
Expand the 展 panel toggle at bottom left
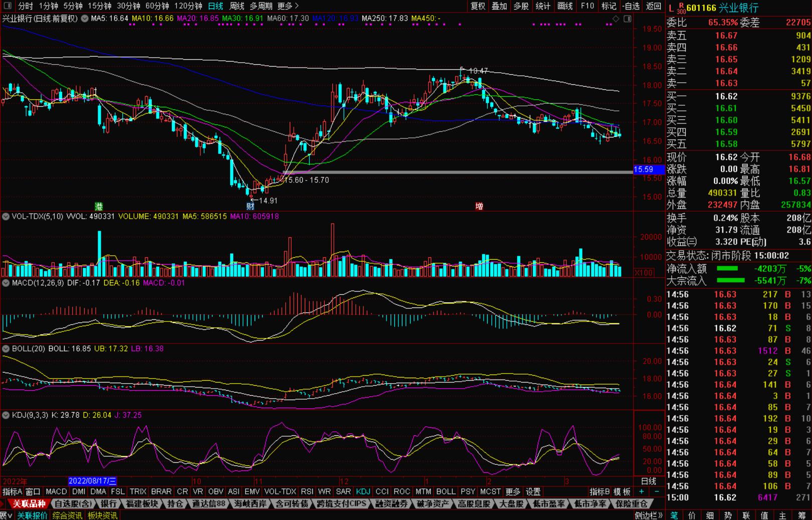click(6, 515)
